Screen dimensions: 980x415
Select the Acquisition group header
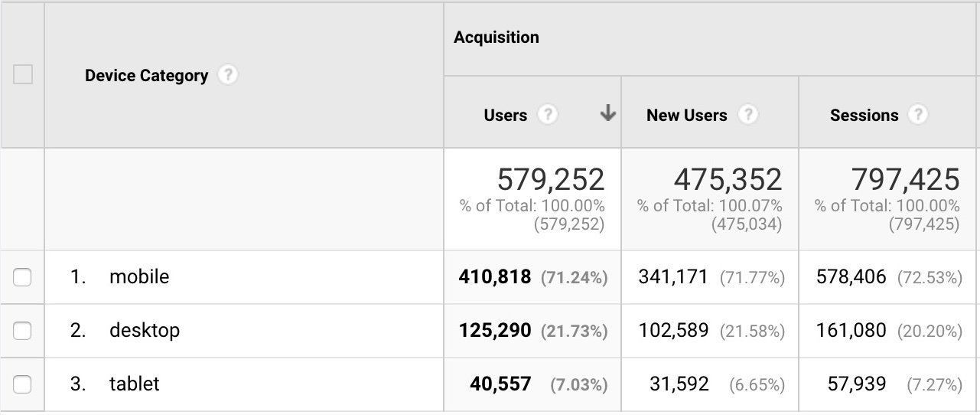click(x=497, y=37)
